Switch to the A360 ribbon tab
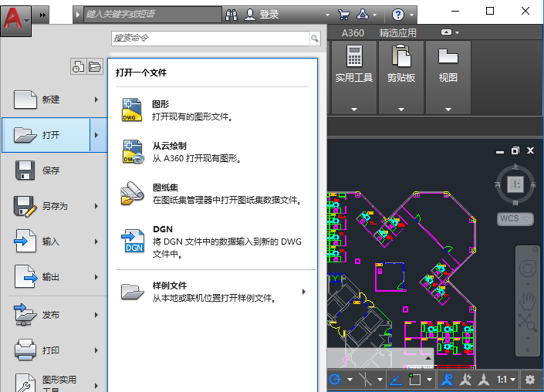The height and width of the screenshot is (392, 544). [353, 33]
